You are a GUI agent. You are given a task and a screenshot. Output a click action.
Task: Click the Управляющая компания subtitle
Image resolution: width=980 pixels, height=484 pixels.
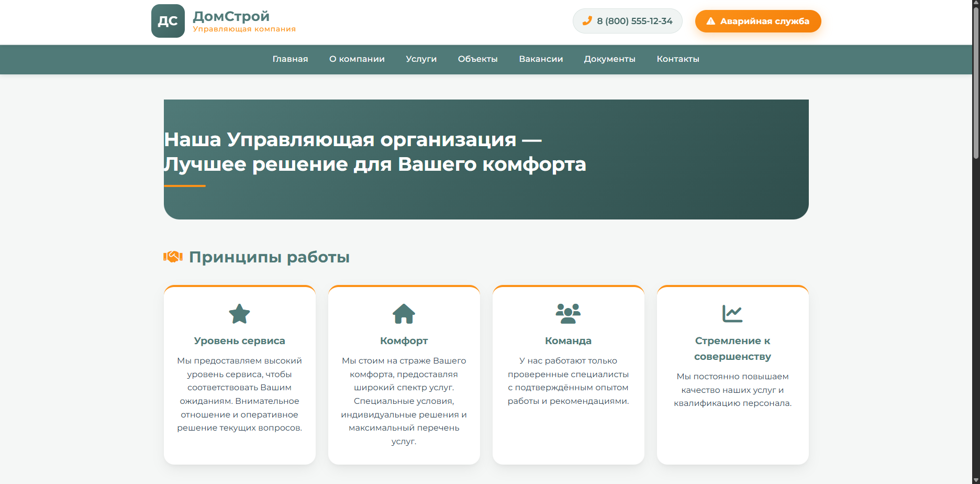[x=244, y=29]
